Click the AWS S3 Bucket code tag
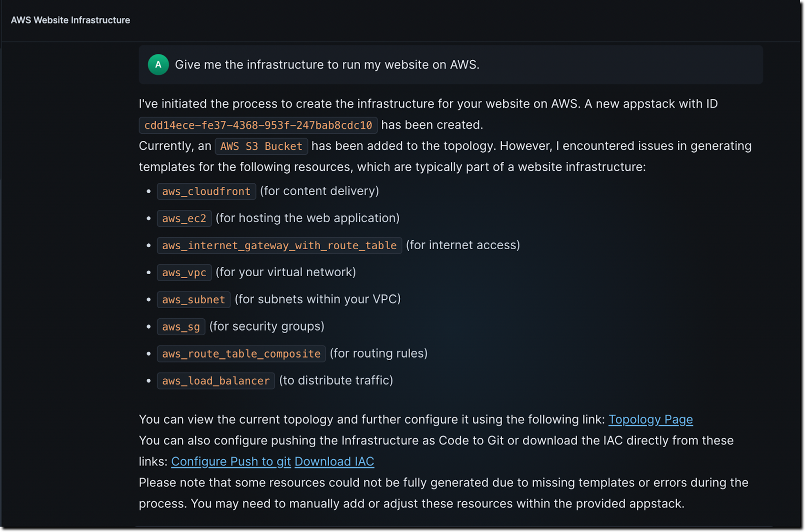 tap(261, 146)
